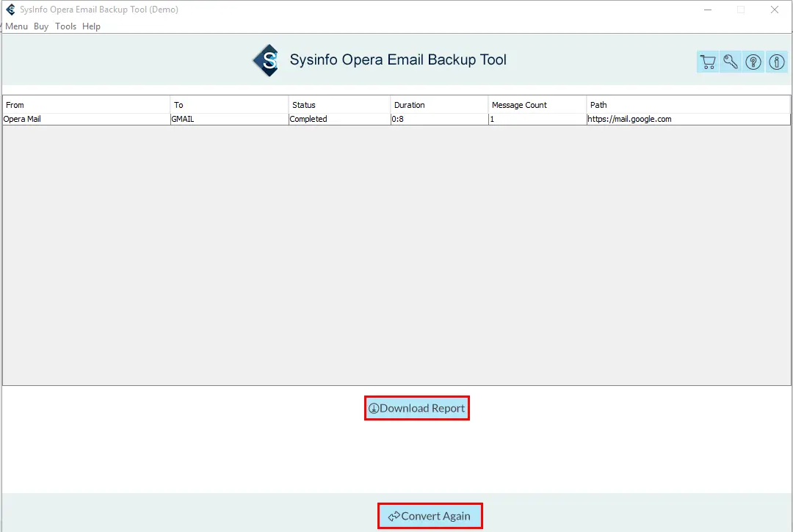
Task: Click the question mark help icon
Action: pyautogui.click(x=753, y=62)
